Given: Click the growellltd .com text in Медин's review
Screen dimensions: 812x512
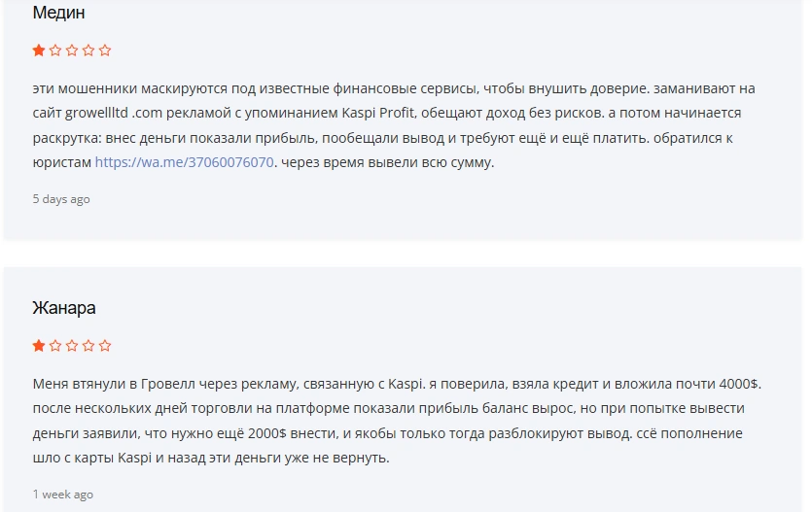Looking at the screenshot, I should [114, 113].
